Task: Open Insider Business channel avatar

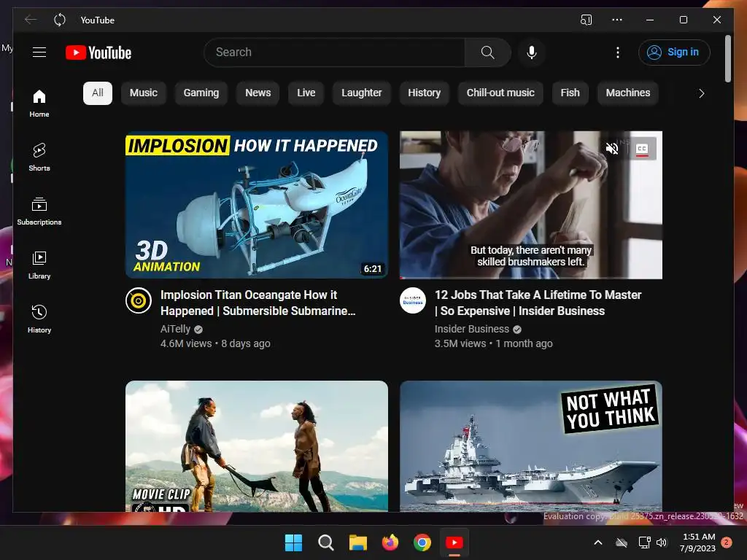Action: (x=413, y=300)
